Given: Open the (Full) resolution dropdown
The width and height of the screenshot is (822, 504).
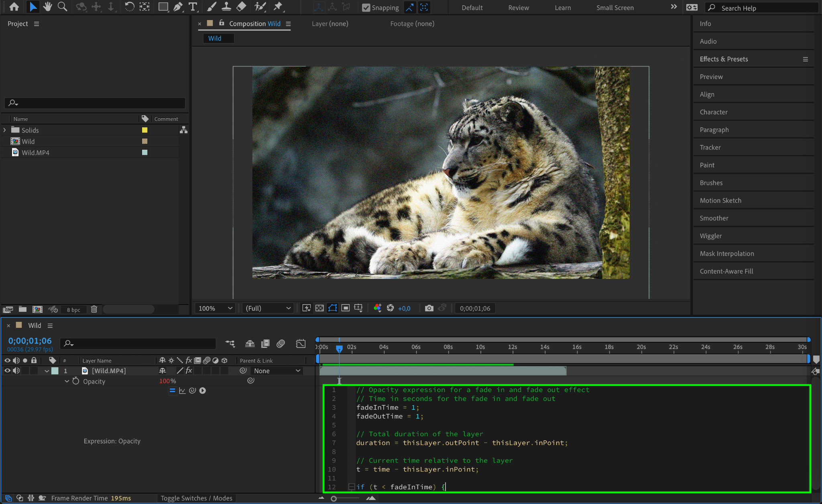Looking at the screenshot, I should [268, 308].
